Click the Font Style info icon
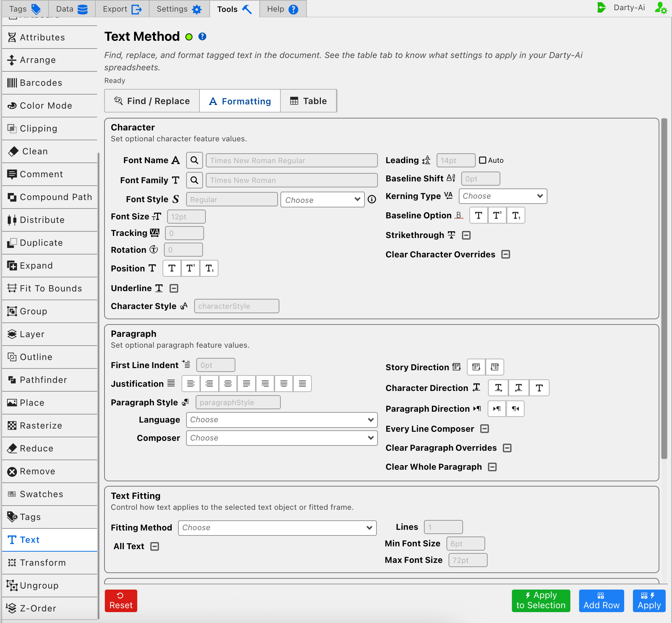The width and height of the screenshot is (672, 623). [x=372, y=199]
